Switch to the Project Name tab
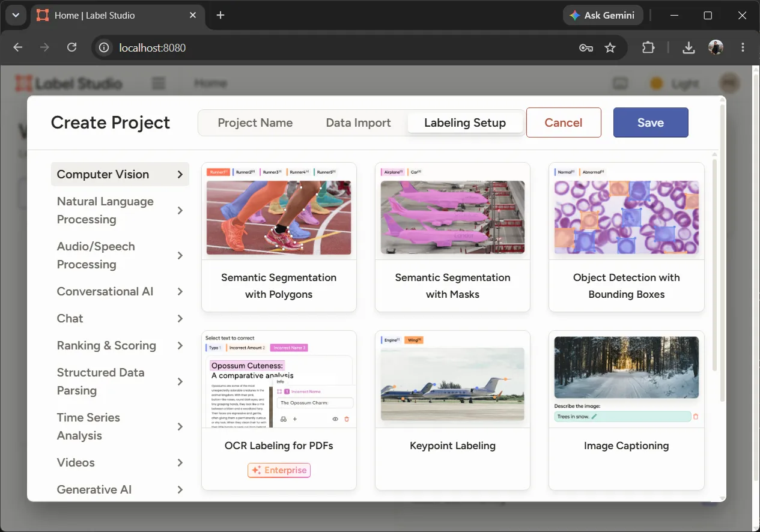760x532 pixels. 255,122
